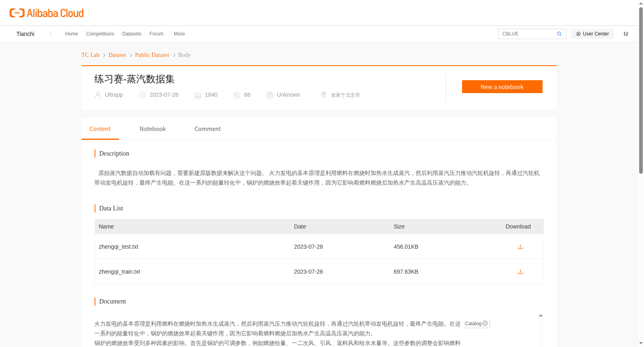The image size is (644, 347).
Task: Click the Unknown license text
Action: 289,95
